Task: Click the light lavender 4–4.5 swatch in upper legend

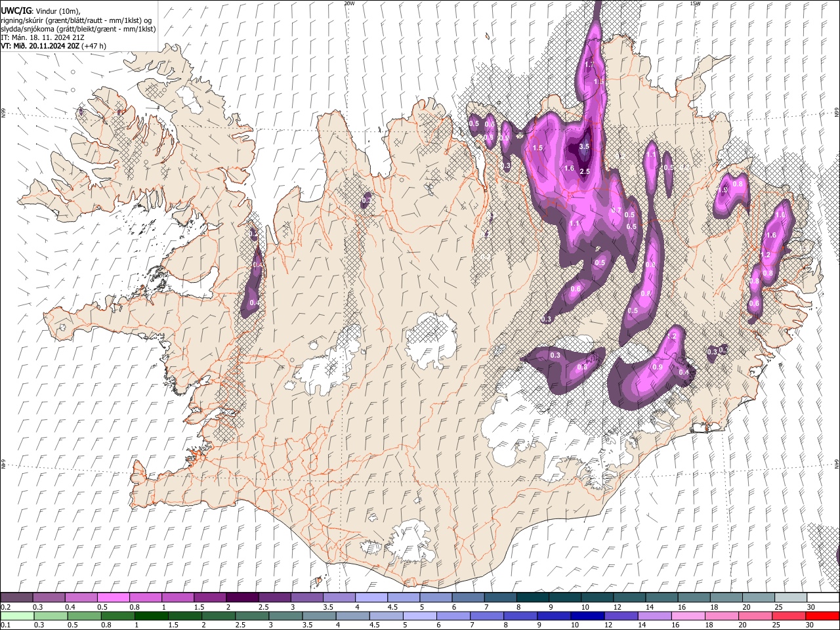Action: (371, 598)
